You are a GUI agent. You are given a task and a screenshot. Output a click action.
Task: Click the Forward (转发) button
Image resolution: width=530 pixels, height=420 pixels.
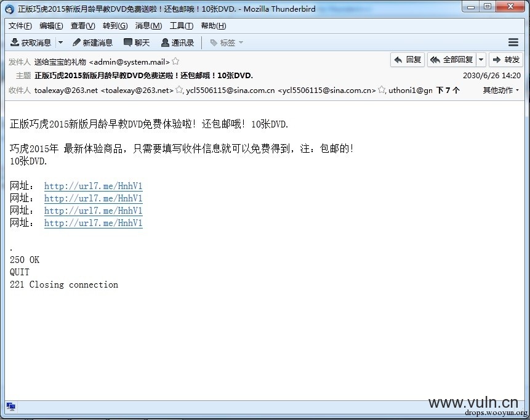(x=505, y=60)
